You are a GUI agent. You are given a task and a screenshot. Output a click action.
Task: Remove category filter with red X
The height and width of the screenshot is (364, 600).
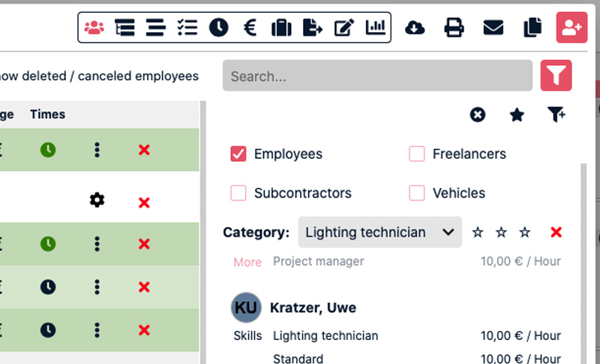pos(556,232)
